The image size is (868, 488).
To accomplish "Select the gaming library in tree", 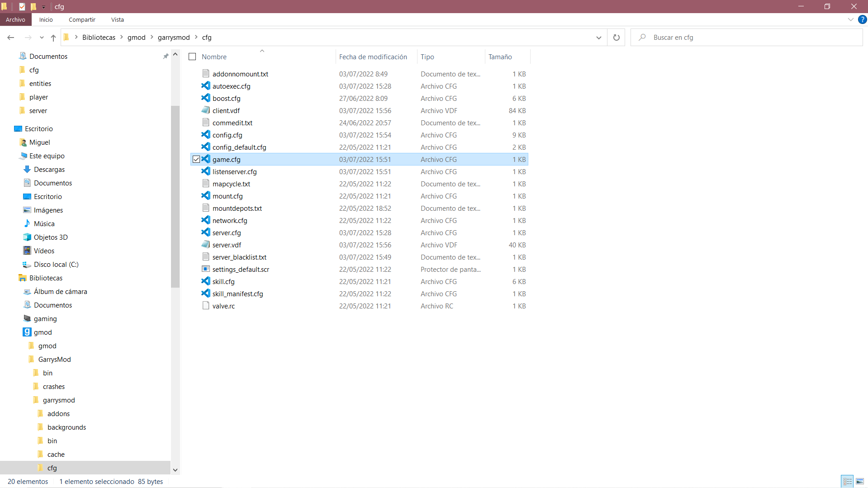I will pyautogui.click(x=45, y=318).
